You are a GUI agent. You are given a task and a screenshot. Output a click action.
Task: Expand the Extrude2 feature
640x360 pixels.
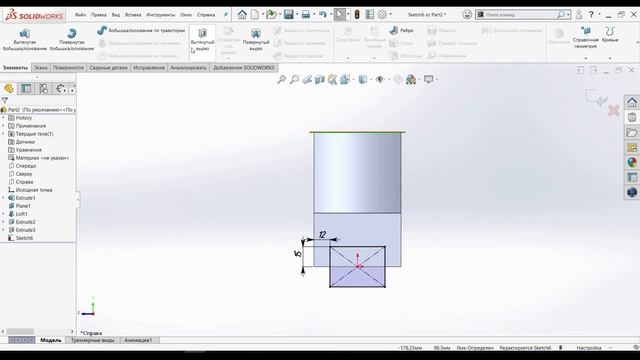pos(4,222)
